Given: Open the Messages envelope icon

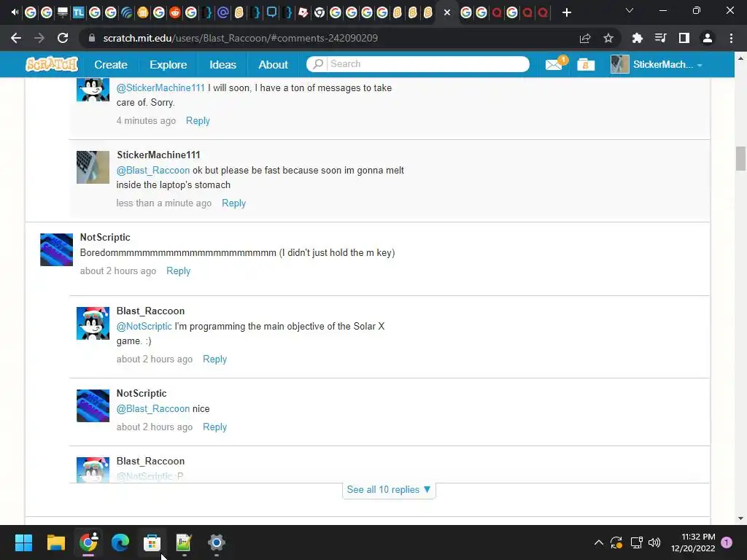Looking at the screenshot, I should tap(554, 64).
